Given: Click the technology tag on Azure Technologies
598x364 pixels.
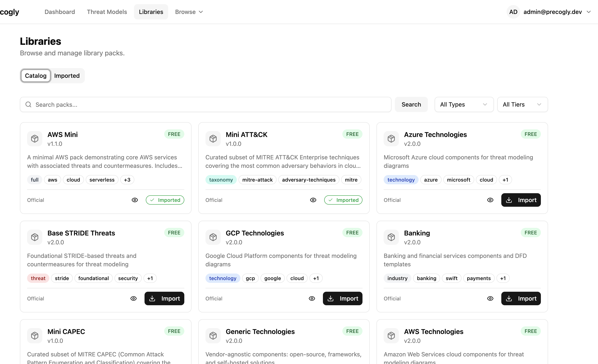Looking at the screenshot, I should click(x=401, y=180).
